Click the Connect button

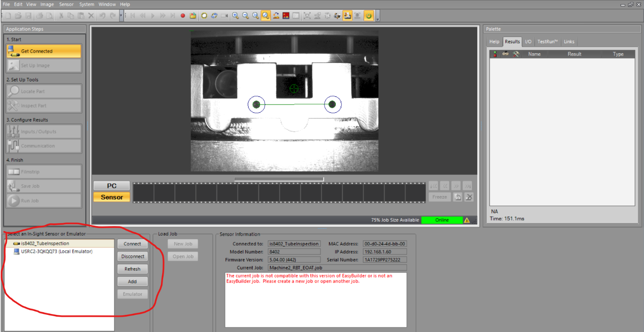click(x=132, y=244)
